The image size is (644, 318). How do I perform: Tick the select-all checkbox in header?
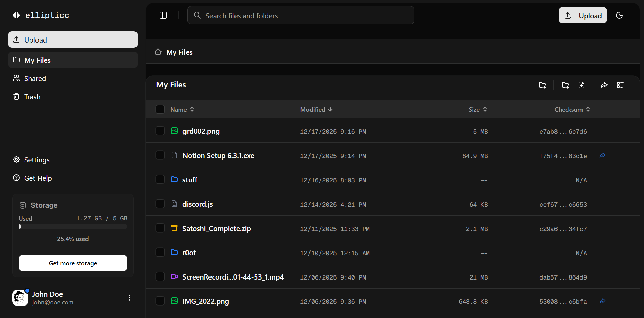pos(160,109)
